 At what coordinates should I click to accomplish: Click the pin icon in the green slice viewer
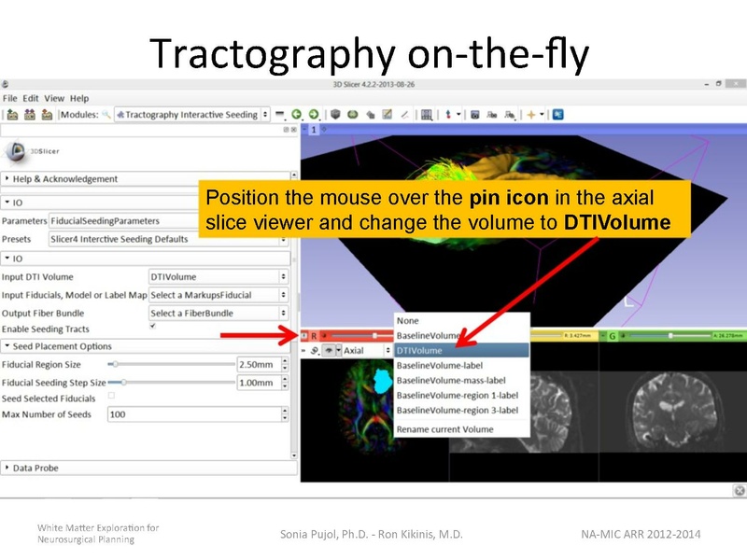(x=602, y=336)
